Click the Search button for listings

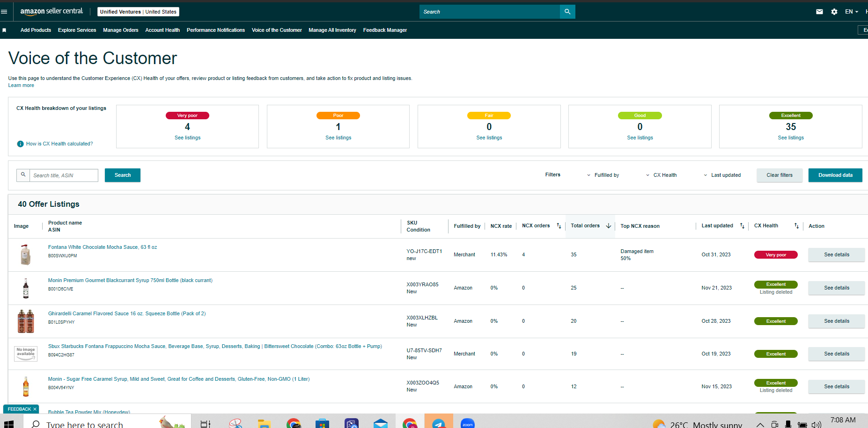click(123, 175)
